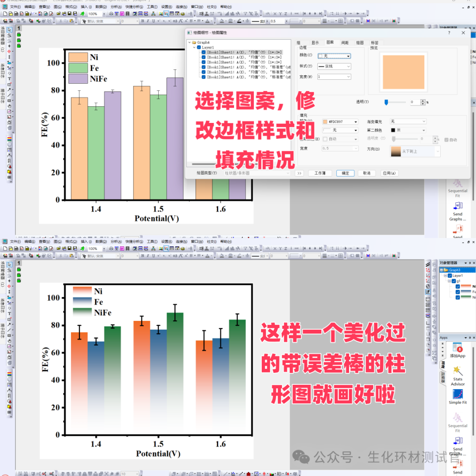The height and width of the screenshot is (476, 476).
Task: Select the Text tool in lower window
Action: (9, 314)
